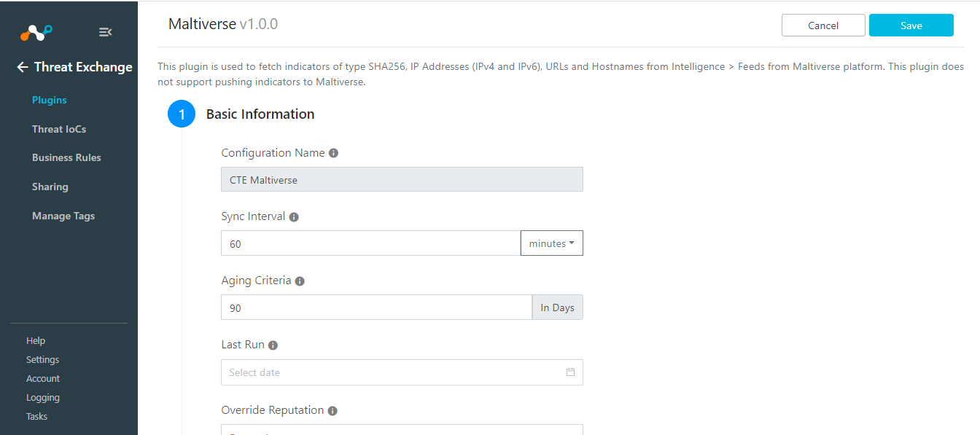Select Manage Tags in the sidebar
This screenshot has width=980, height=435.
point(63,216)
